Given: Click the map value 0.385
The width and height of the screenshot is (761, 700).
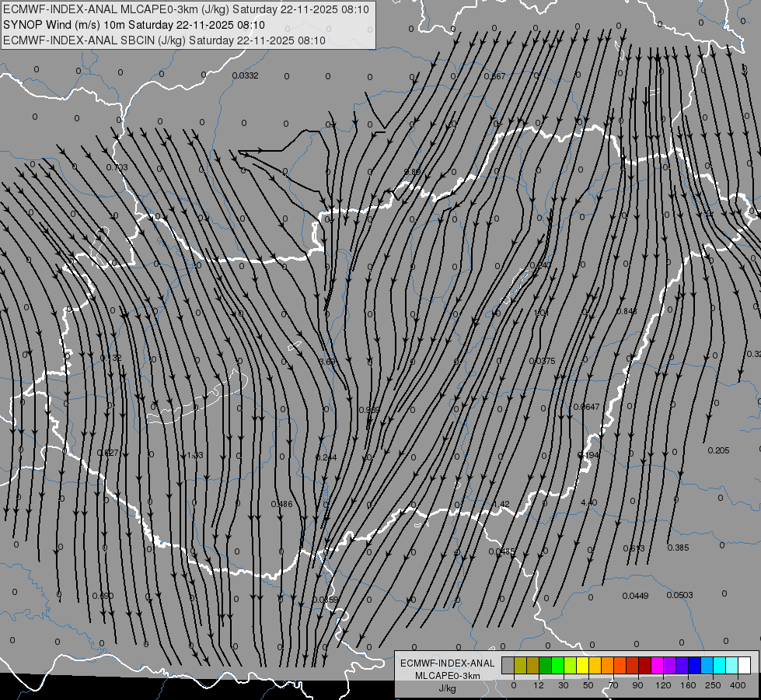Looking at the screenshot, I should (x=678, y=548).
